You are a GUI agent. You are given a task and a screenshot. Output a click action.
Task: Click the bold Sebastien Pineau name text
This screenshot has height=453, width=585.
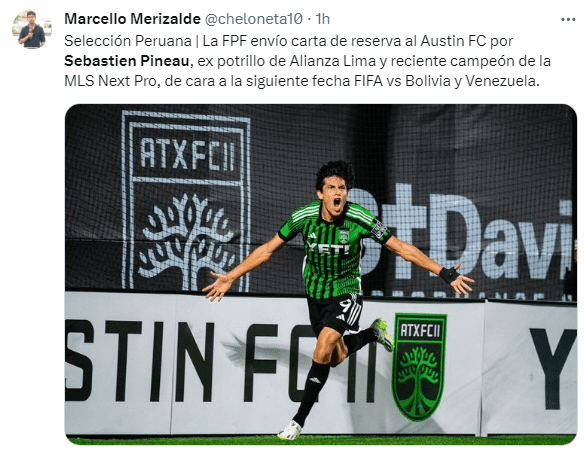tap(128, 61)
